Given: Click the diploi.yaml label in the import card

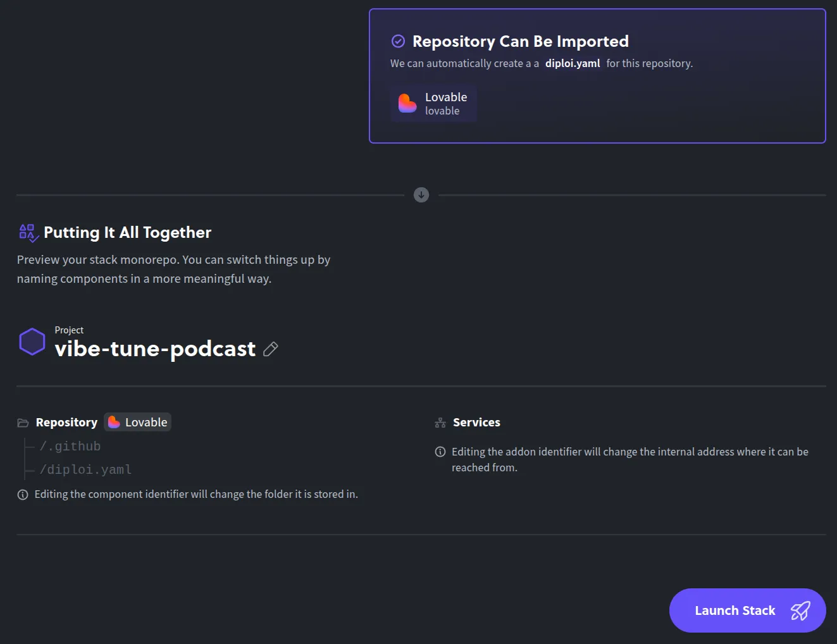Looking at the screenshot, I should point(572,63).
